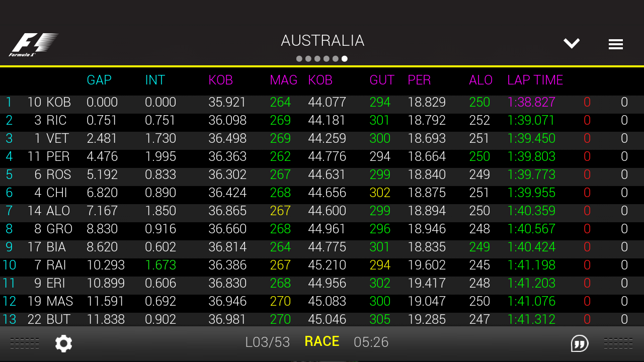Viewport: 644px width, 362px height.
Task: Click the INT column header
Action: point(155,80)
